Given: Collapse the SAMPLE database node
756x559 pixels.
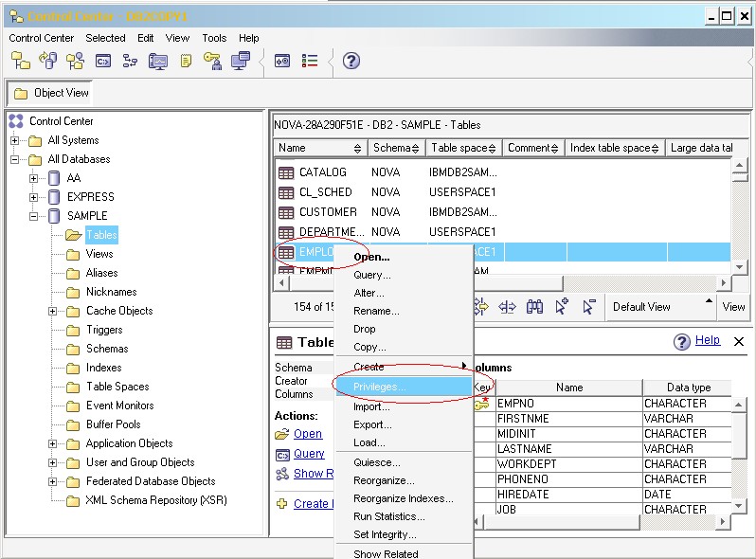Looking at the screenshot, I should [33, 216].
